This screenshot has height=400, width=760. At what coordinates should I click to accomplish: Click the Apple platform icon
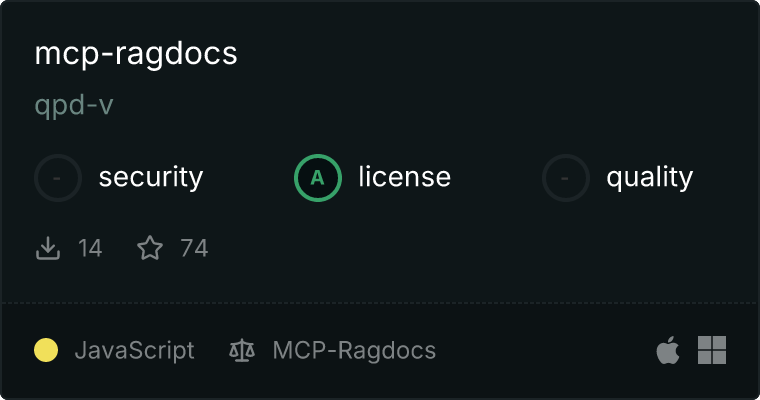pos(668,350)
